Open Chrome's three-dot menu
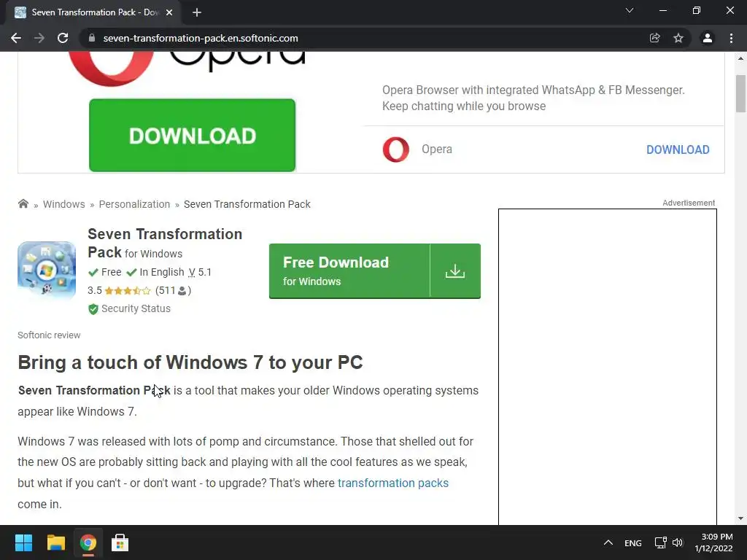 click(x=731, y=38)
